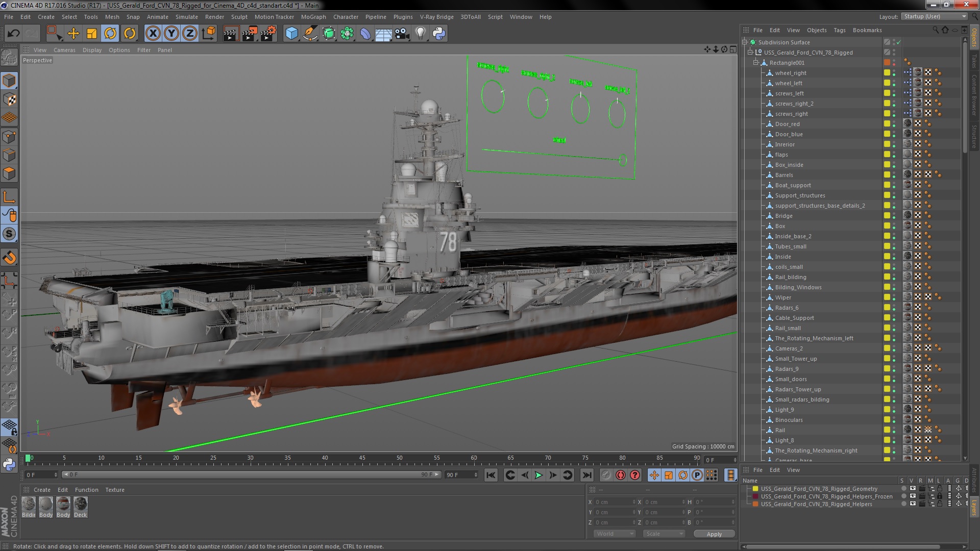
Task: Activate the Rotate tool
Action: (110, 34)
